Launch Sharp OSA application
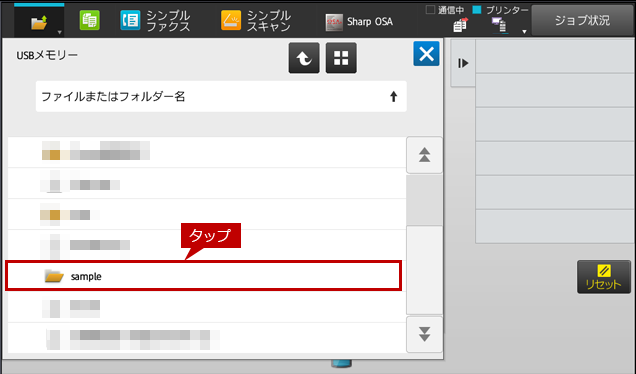Viewport: 636px width, 374px height. (x=359, y=22)
